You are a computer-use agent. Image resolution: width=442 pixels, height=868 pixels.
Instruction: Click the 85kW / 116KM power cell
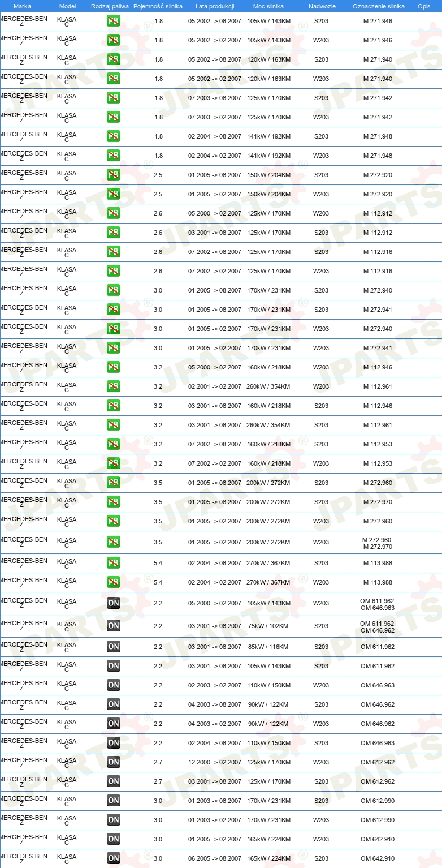[x=268, y=647]
